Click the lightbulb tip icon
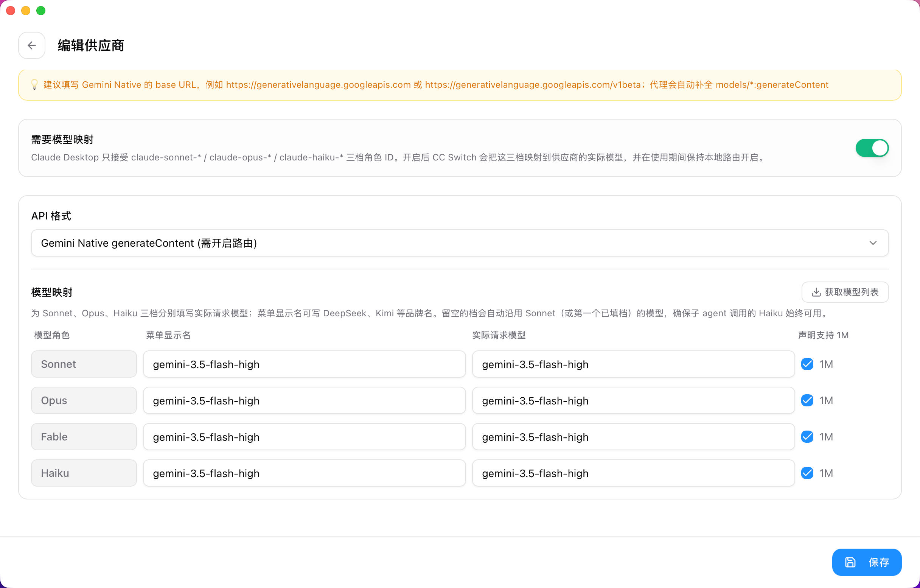Screen dimensions: 920x588 (x=34, y=84)
